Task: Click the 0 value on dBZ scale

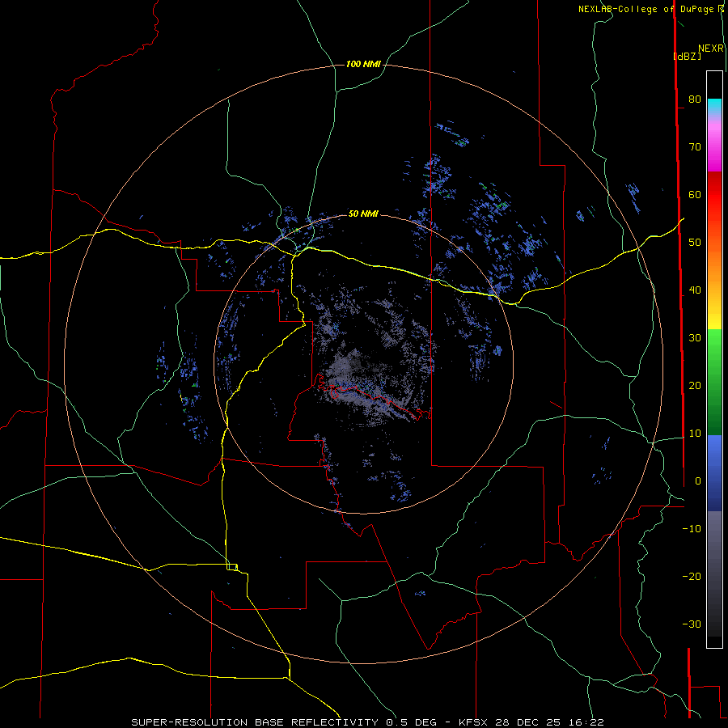Action: tap(698, 481)
